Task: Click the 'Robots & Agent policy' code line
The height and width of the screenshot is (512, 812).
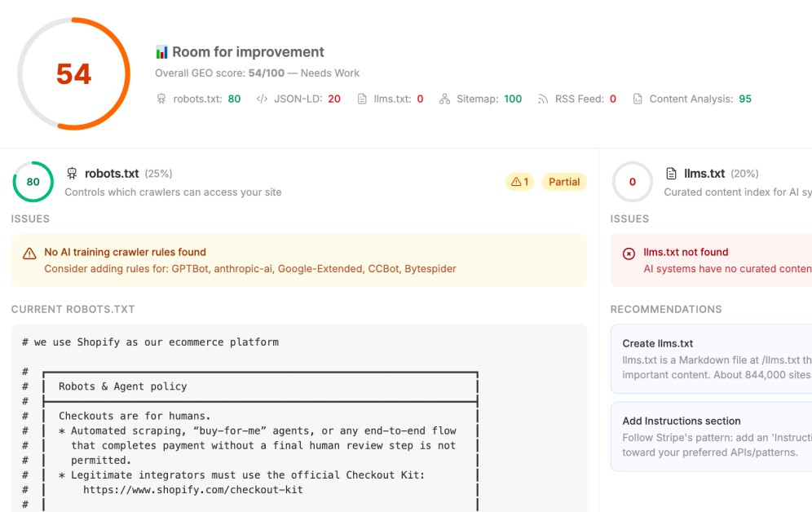Action: click(x=123, y=386)
